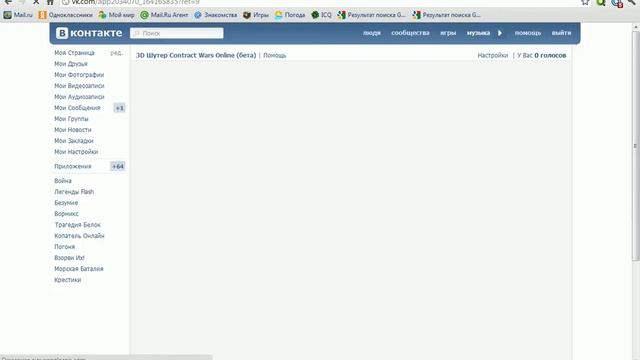
Task: Open second Результат поиска G... bookmark
Action: pos(447,15)
